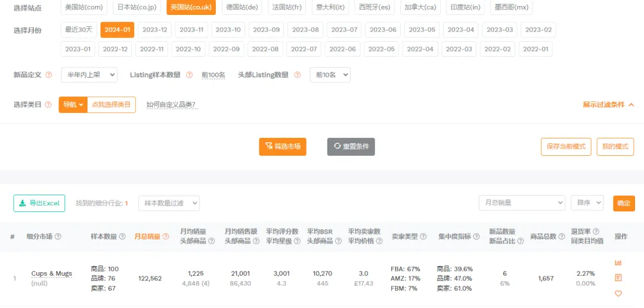The image size is (644, 308).
Task: Select the 美国站(com) site
Action: click(x=84, y=7)
